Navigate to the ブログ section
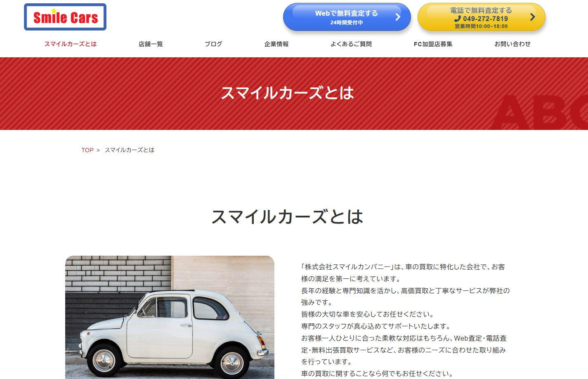The image size is (588, 379). tap(213, 44)
